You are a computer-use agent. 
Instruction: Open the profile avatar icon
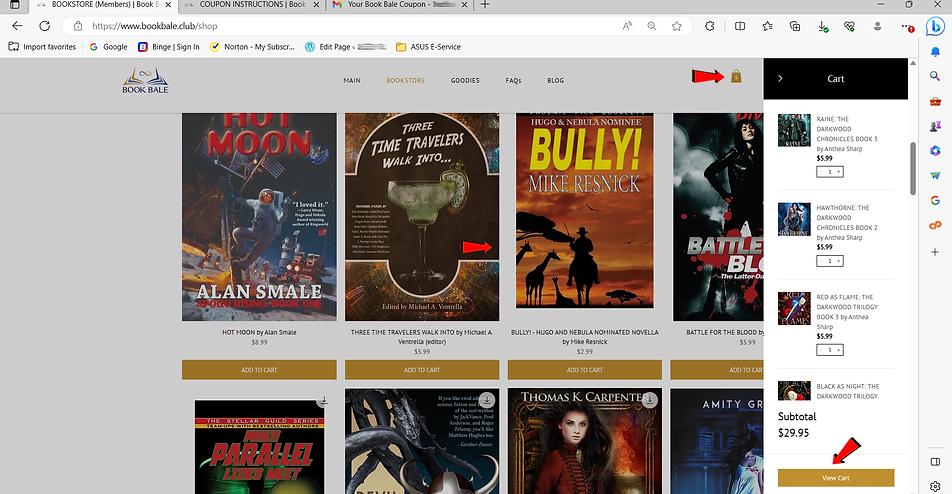[877, 26]
